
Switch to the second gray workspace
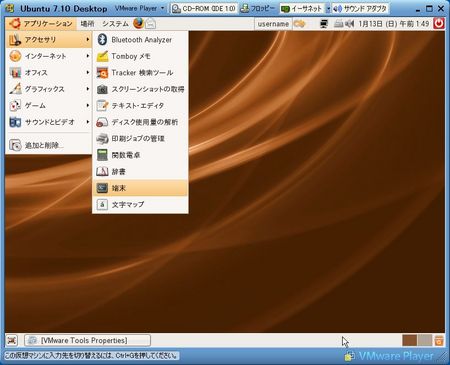click(x=424, y=340)
